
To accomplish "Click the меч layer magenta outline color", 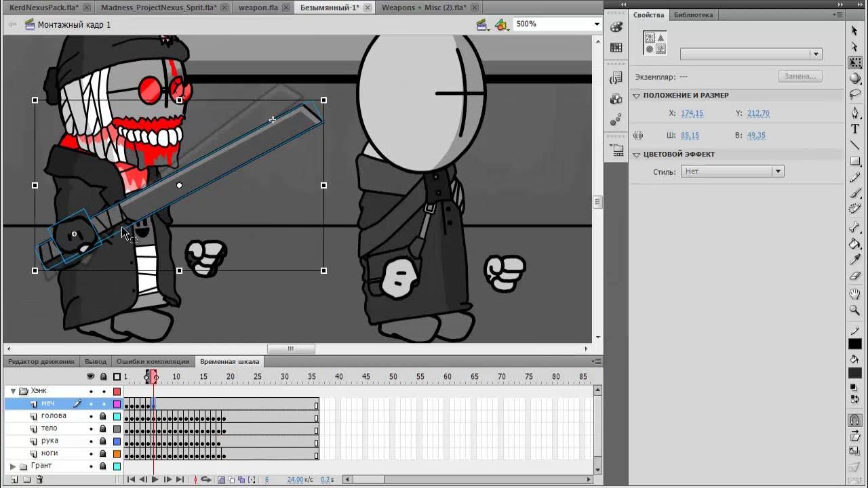I will pos(117,404).
